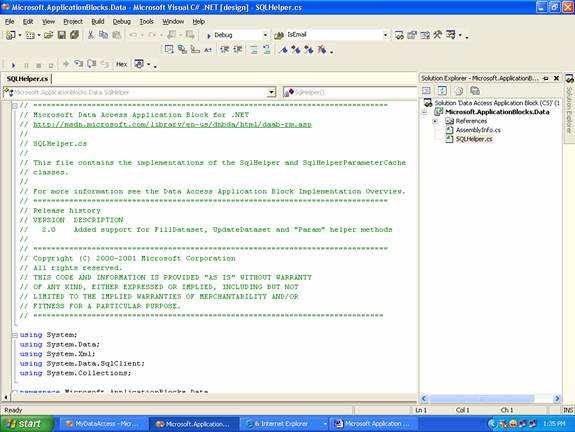Toggle a bookmark with the blue flag icon
Viewport: 575px width, 432px height.
pos(283,50)
